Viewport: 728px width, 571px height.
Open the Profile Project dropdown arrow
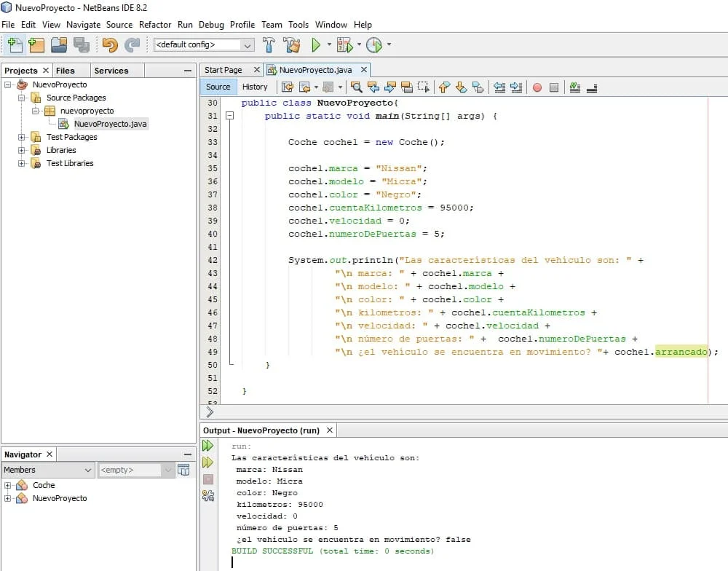click(389, 44)
